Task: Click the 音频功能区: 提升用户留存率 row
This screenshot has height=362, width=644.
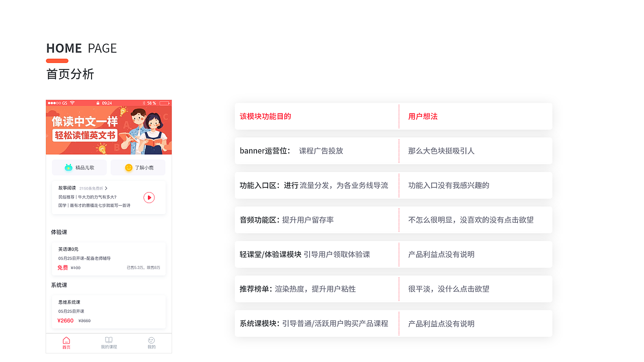Action: click(x=317, y=220)
